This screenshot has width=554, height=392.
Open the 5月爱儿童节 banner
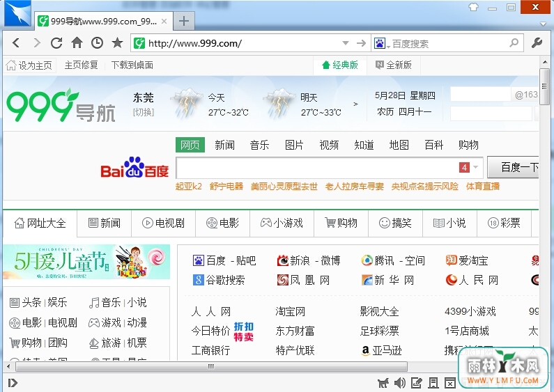(x=86, y=262)
